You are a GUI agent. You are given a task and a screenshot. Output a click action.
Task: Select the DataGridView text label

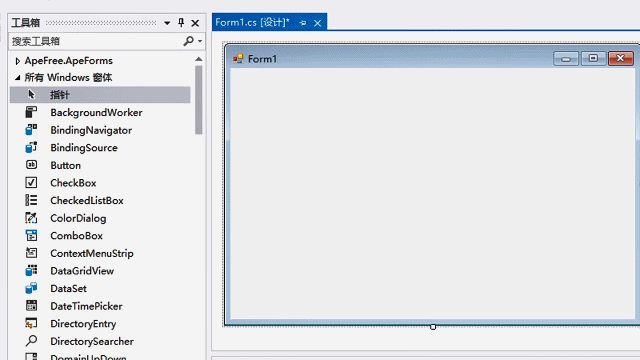click(82, 271)
